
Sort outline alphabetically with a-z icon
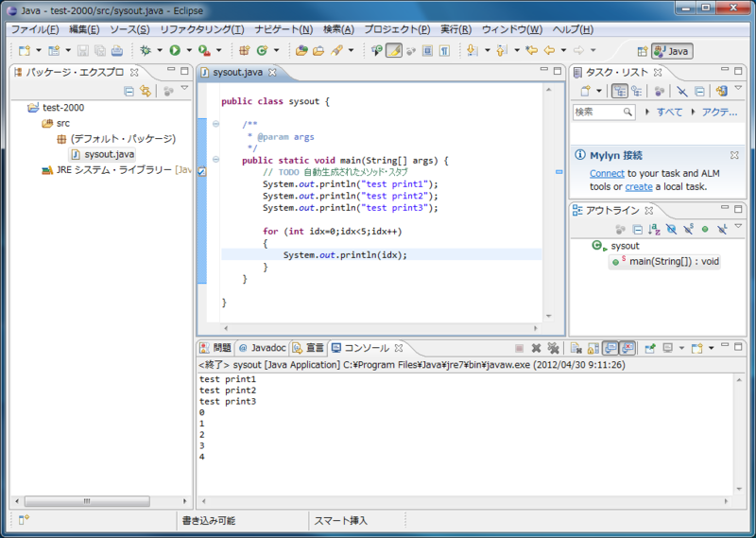click(x=654, y=229)
